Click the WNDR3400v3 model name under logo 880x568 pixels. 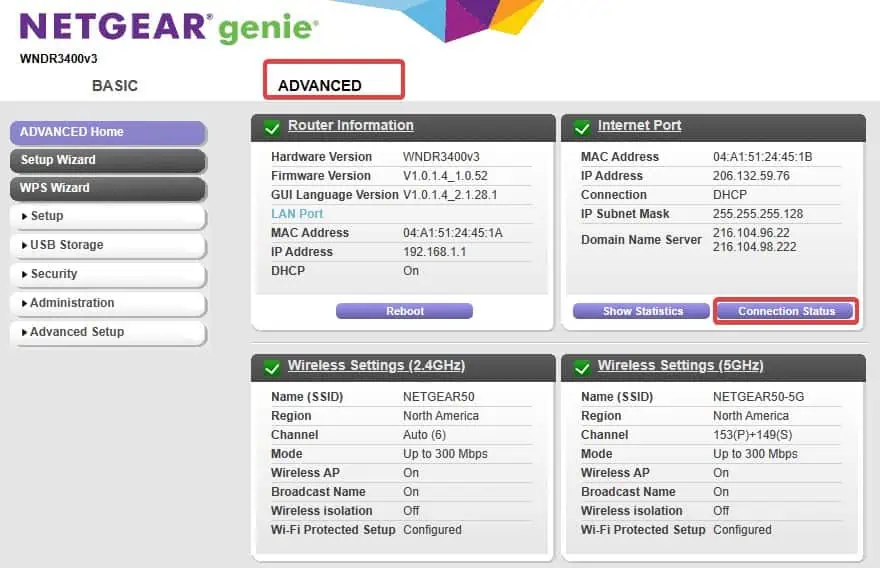coord(58,58)
